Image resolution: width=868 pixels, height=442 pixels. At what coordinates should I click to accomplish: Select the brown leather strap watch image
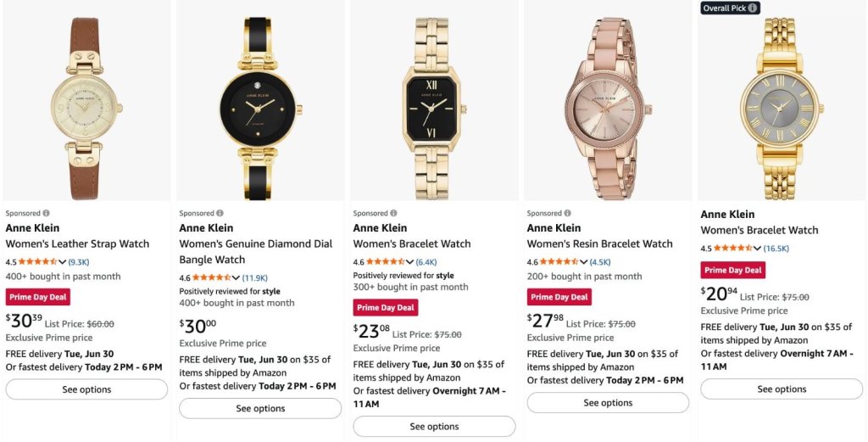coord(86,108)
